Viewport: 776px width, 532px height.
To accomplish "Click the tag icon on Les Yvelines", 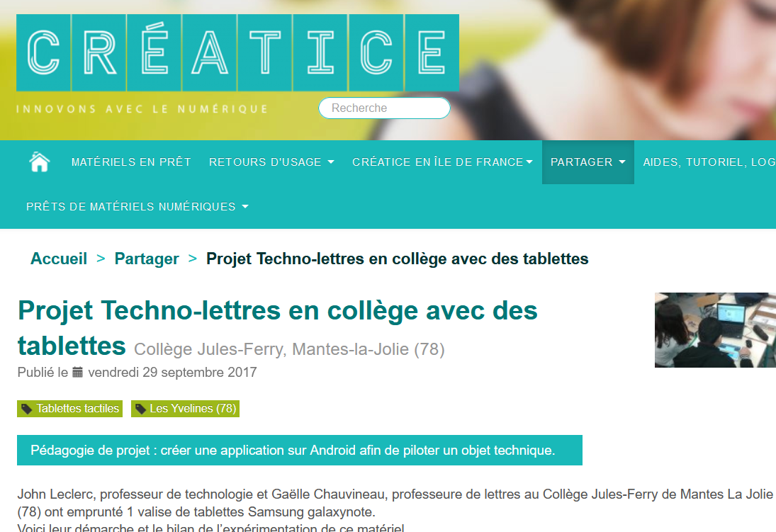I will click(x=140, y=409).
